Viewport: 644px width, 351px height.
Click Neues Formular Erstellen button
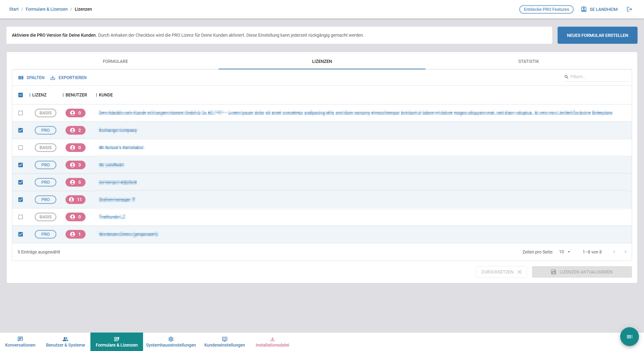[x=597, y=35]
